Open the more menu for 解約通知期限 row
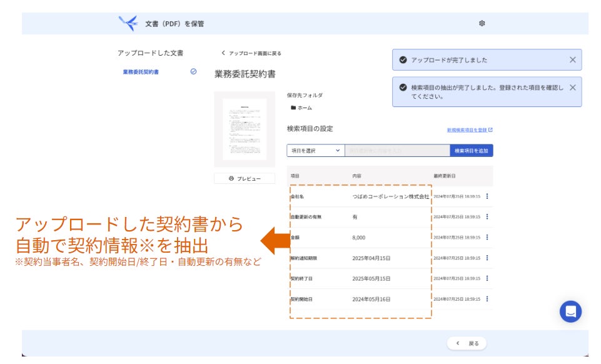 [487, 258]
